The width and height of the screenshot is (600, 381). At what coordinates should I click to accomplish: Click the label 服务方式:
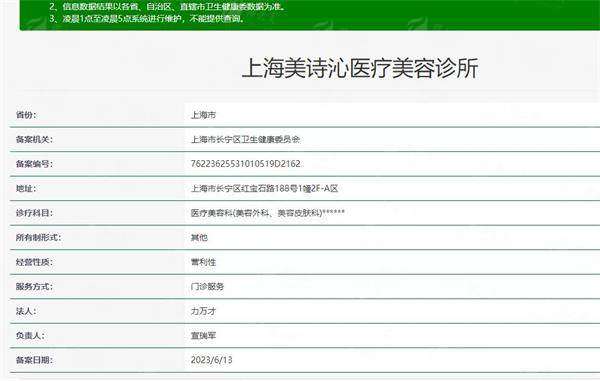point(34,287)
